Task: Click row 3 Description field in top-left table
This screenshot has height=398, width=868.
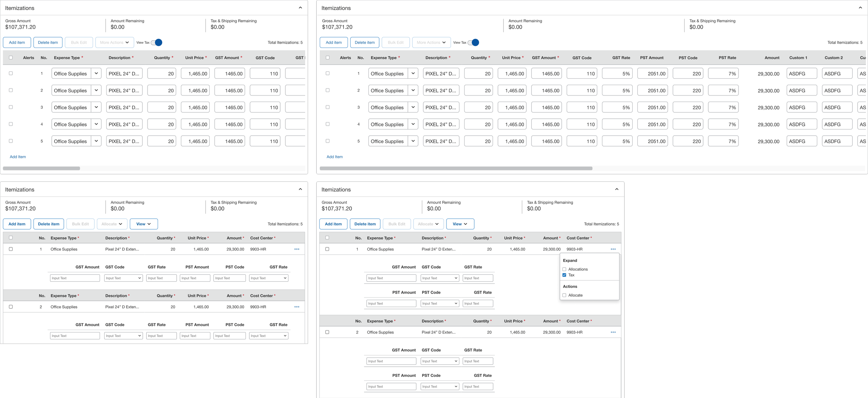Action: 124,108
